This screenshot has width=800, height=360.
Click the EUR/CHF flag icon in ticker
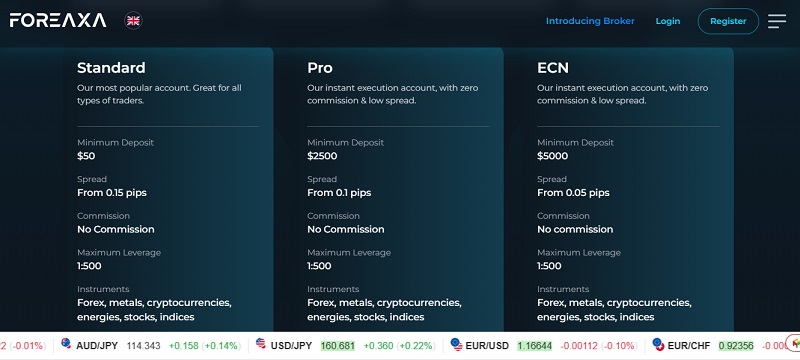(x=658, y=344)
